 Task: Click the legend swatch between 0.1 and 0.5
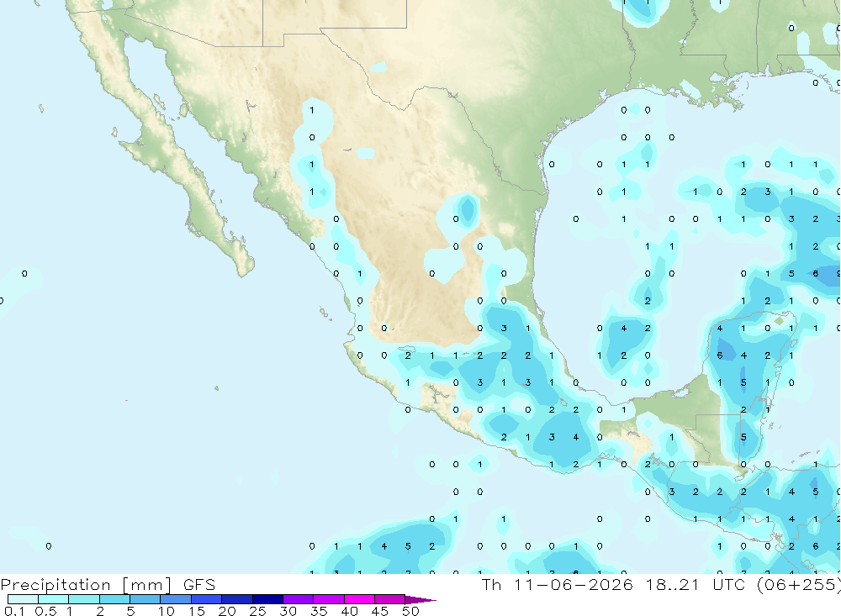pyautogui.click(x=23, y=599)
